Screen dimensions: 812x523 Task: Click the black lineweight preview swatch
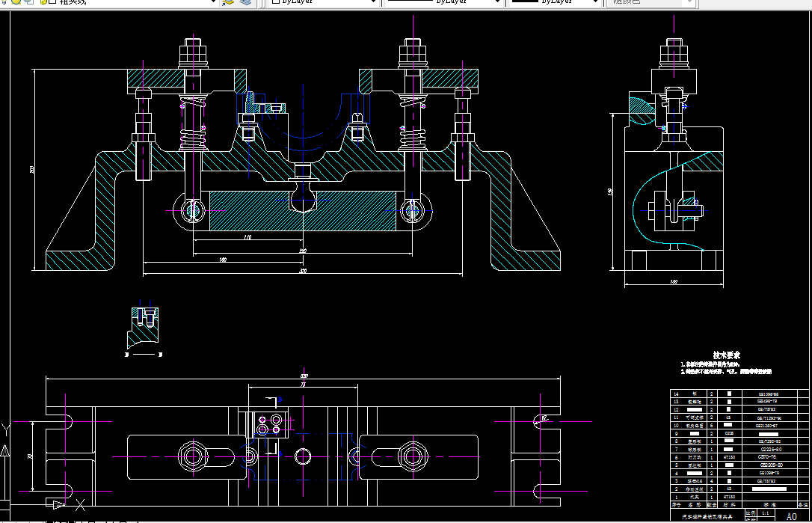525,1
